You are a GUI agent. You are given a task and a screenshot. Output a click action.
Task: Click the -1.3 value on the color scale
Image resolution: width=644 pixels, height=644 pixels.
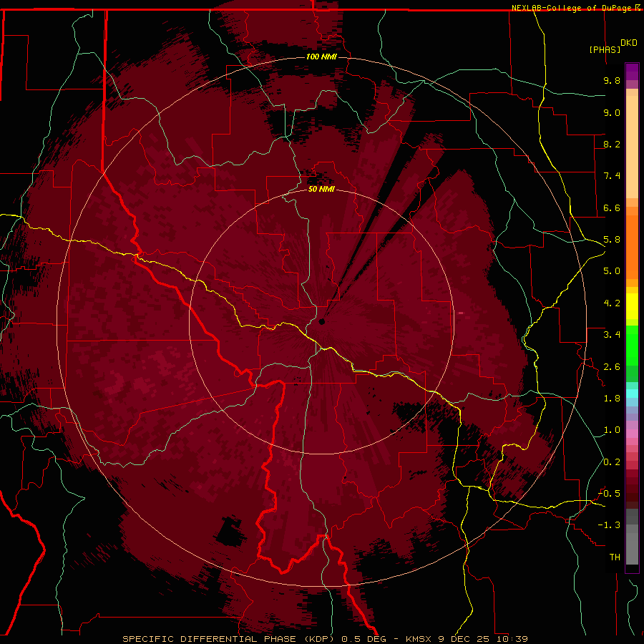pyautogui.click(x=609, y=525)
